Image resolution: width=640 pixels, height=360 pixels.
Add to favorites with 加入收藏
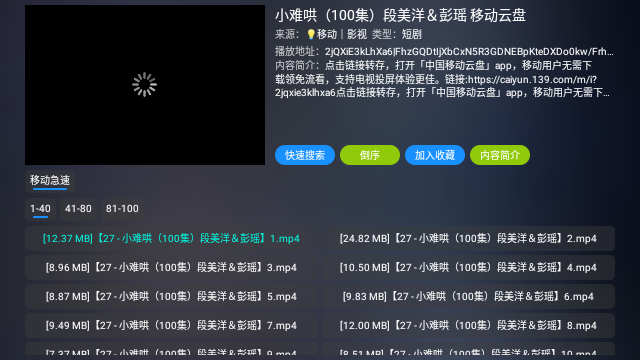click(x=435, y=155)
